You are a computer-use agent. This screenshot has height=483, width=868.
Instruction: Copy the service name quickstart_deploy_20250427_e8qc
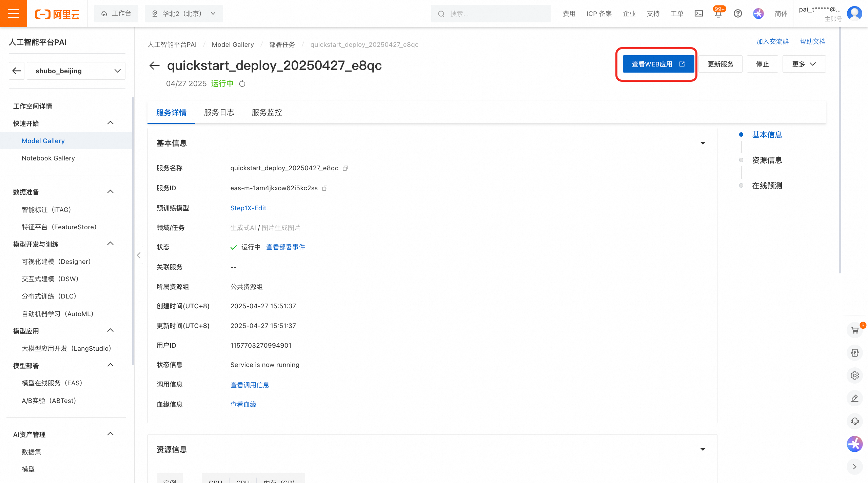[346, 168]
